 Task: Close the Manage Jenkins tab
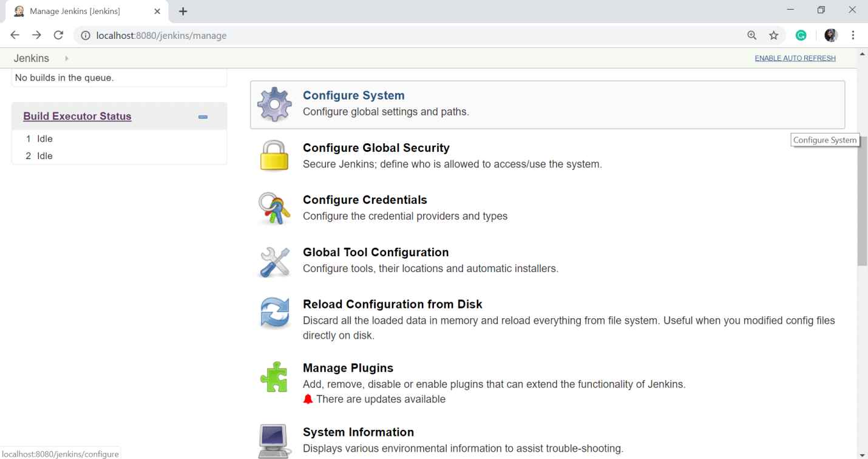157,12
